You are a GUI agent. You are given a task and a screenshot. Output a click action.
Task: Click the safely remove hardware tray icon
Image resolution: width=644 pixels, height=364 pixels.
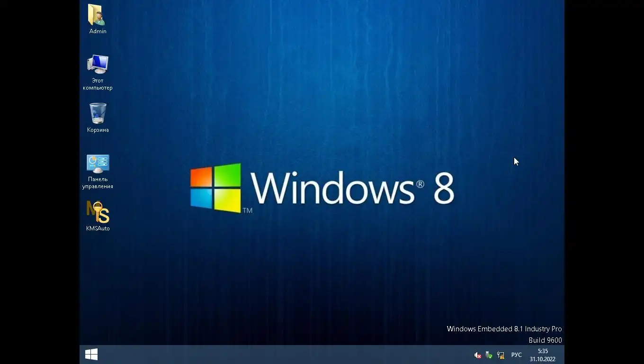coord(489,355)
